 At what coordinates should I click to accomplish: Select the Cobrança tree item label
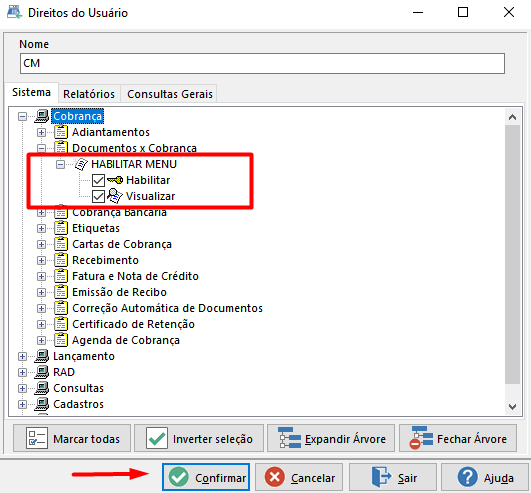(78, 116)
